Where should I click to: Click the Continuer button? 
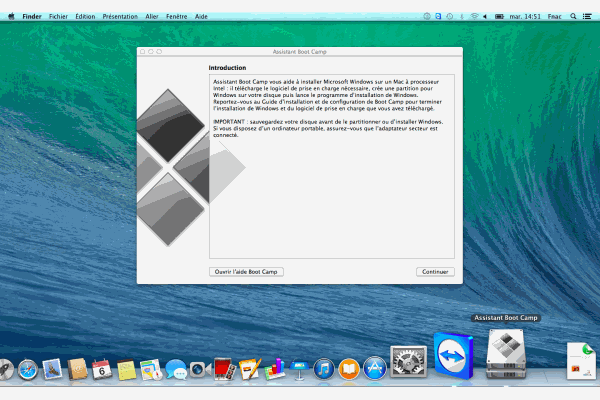coord(435,272)
